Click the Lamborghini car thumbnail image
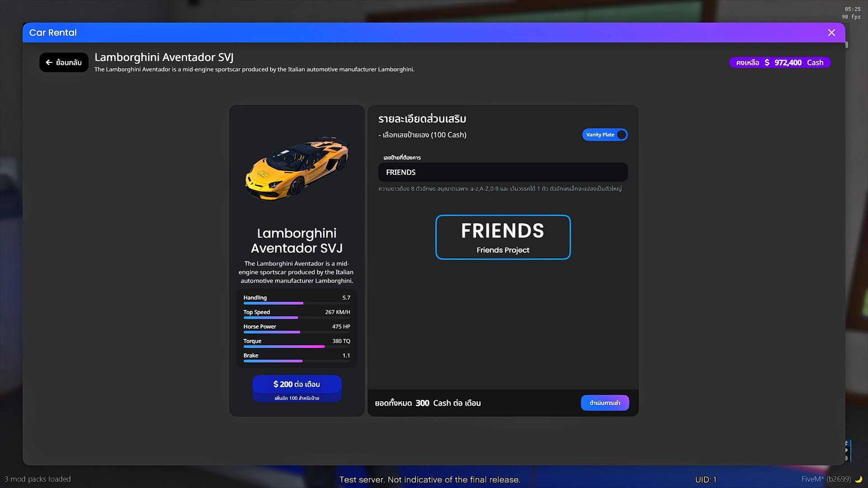 click(297, 168)
